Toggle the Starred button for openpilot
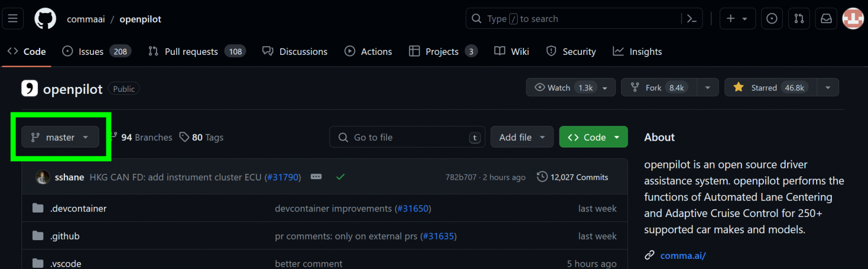Screen dimensions: 868x269 pos(769,88)
